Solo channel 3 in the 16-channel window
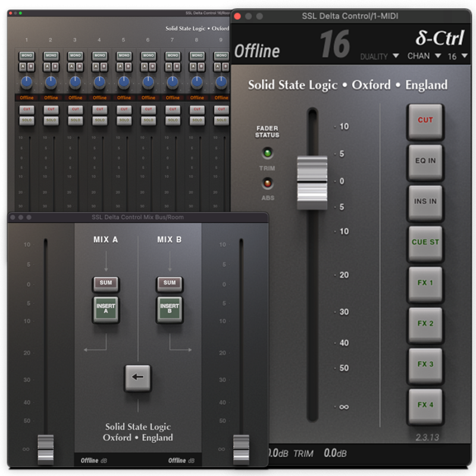 76,120
